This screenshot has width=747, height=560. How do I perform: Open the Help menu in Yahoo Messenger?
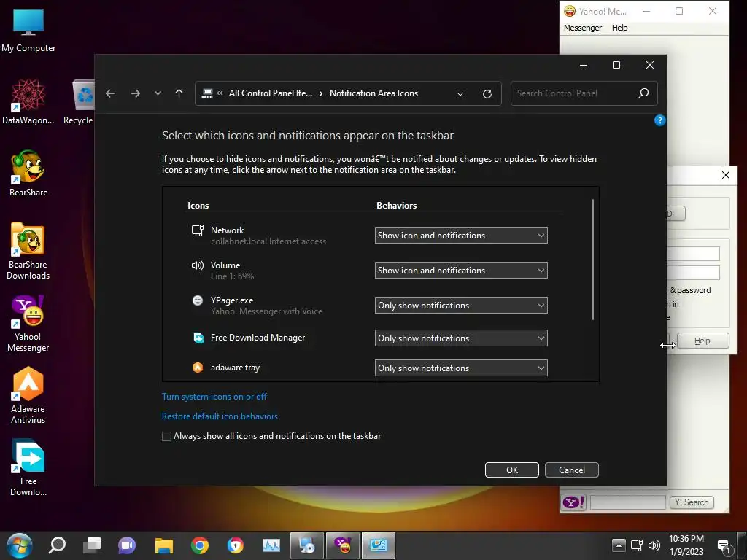click(620, 28)
